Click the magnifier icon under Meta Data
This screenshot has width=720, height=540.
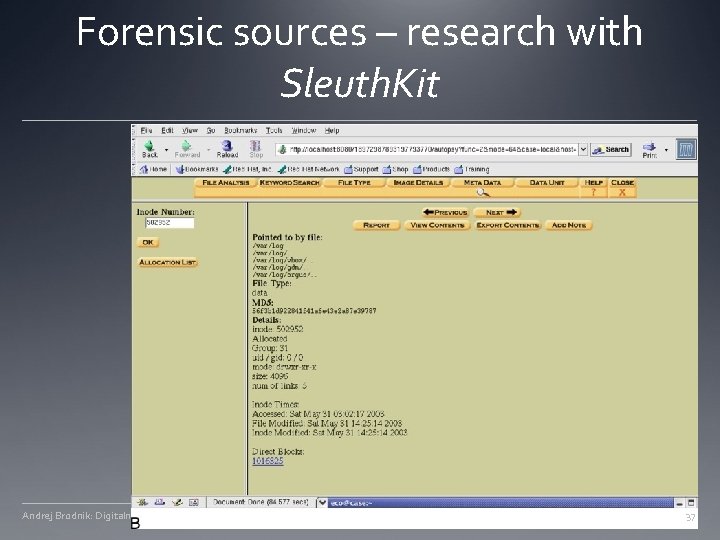[x=482, y=193]
